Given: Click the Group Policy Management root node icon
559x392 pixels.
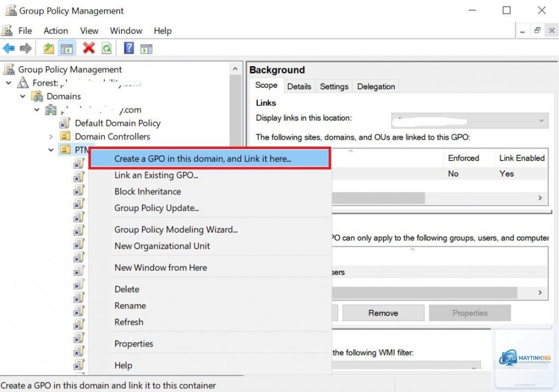Looking at the screenshot, I should (9, 69).
